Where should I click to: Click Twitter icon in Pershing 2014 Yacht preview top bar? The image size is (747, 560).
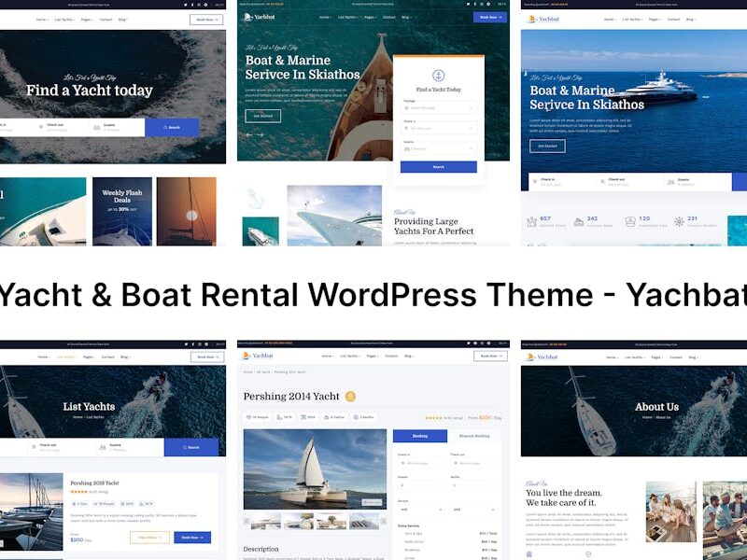pyautogui.click(x=469, y=343)
